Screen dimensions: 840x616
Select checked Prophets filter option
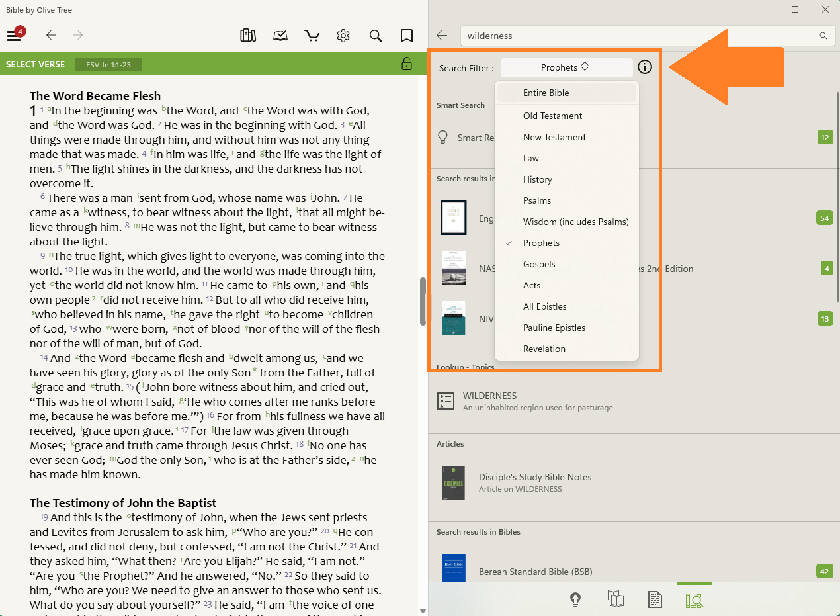tap(567, 243)
